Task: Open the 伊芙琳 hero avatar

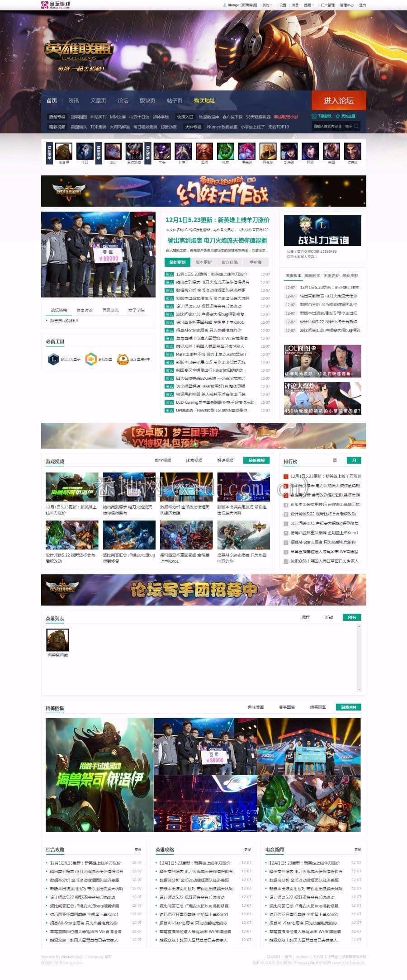Action: click(x=246, y=151)
